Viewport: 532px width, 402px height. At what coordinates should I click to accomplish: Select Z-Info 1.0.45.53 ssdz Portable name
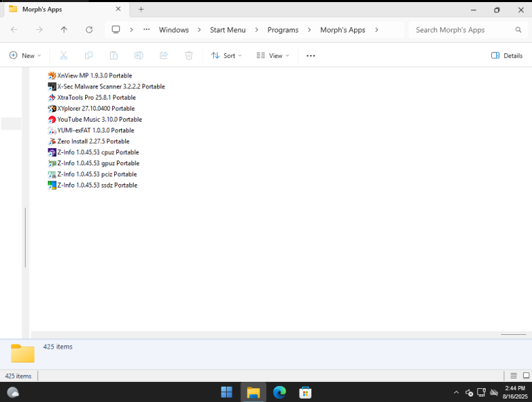point(98,185)
